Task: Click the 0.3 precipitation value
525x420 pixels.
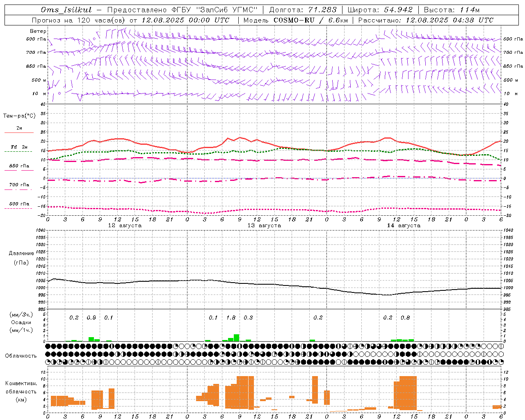Action: (x=248, y=318)
